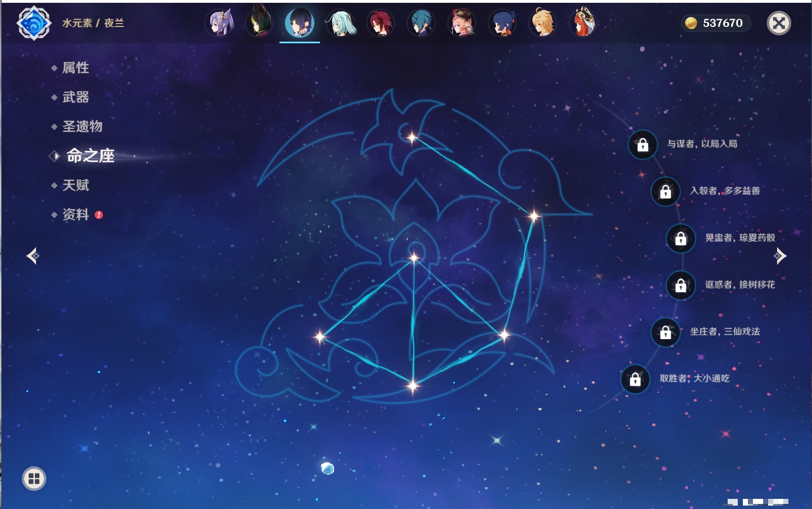
Task: Open the 资料 profile tab
Action: (75, 214)
